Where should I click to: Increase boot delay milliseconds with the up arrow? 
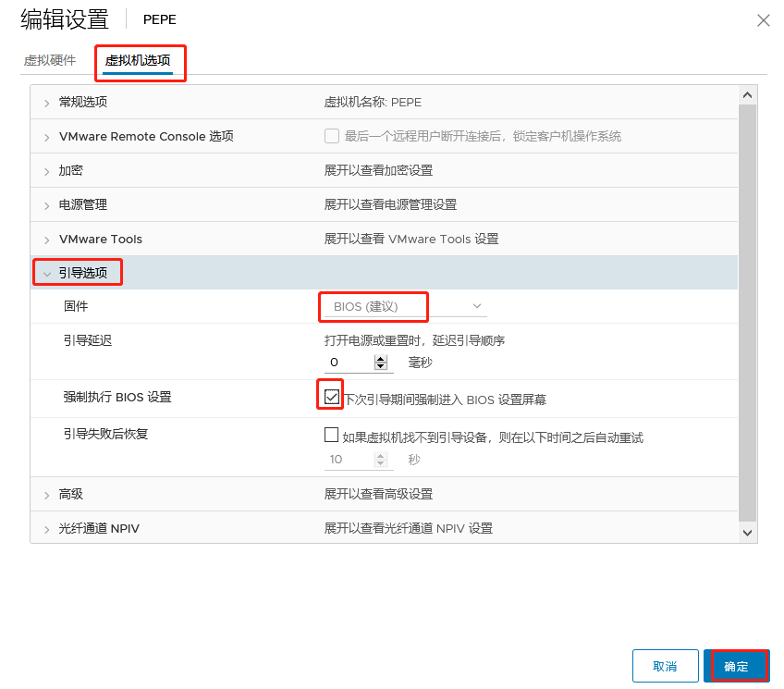point(381,359)
